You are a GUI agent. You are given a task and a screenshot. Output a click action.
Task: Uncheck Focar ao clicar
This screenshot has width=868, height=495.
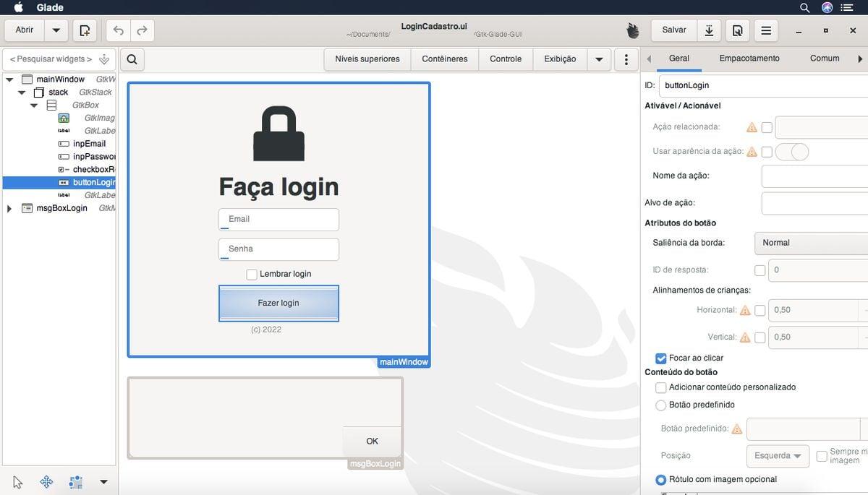click(660, 358)
